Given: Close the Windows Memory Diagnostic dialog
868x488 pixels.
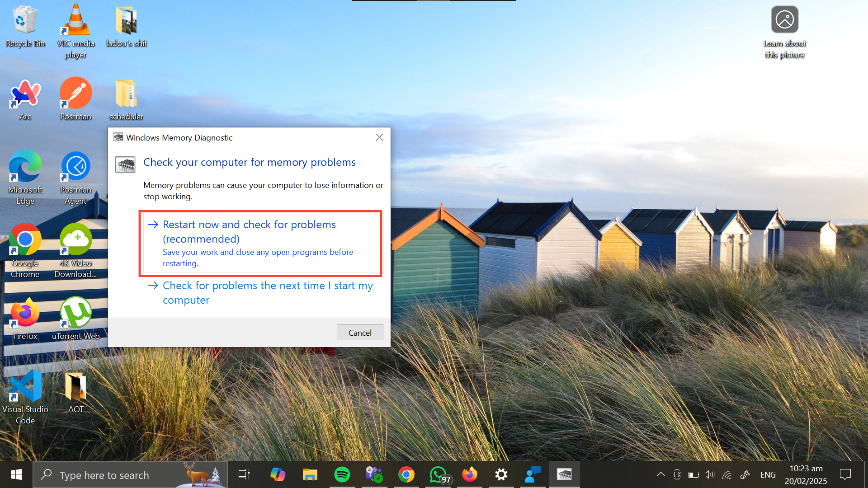Looking at the screenshot, I should [x=379, y=137].
